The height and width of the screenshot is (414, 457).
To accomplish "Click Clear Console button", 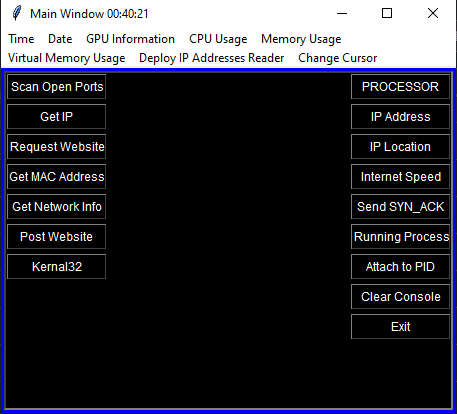I will (400, 297).
